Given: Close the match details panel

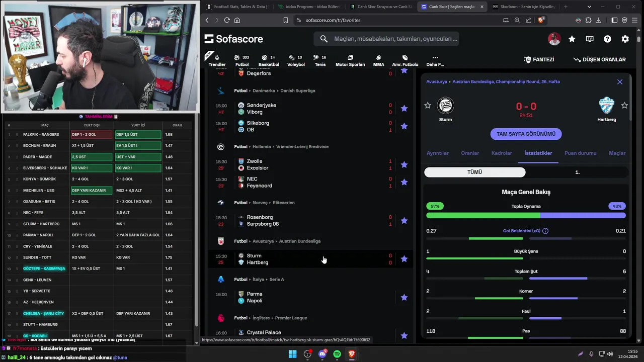Looking at the screenshot, I should pos(620,81).
